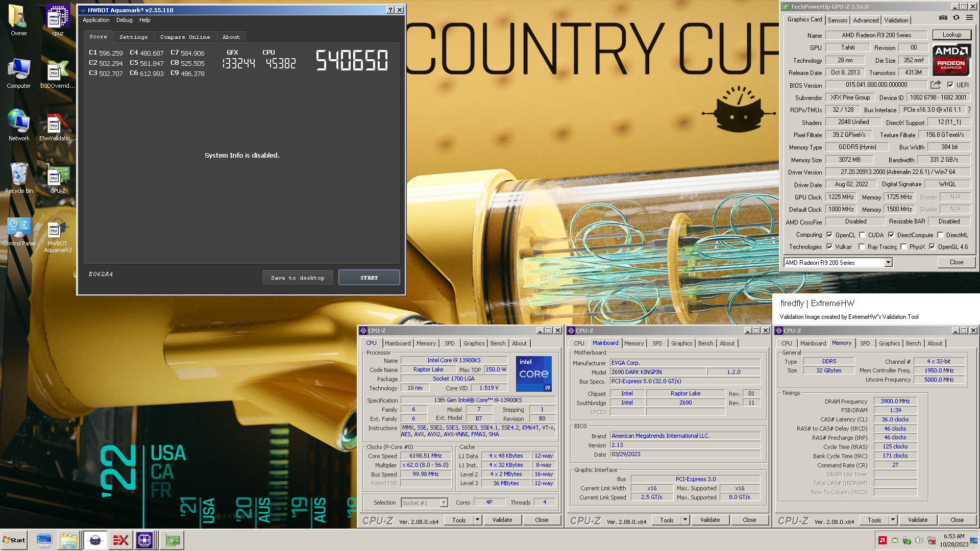Click the GPU-Z taskbar icon
The image size is (980, 551).
click(x=172, y=540)
